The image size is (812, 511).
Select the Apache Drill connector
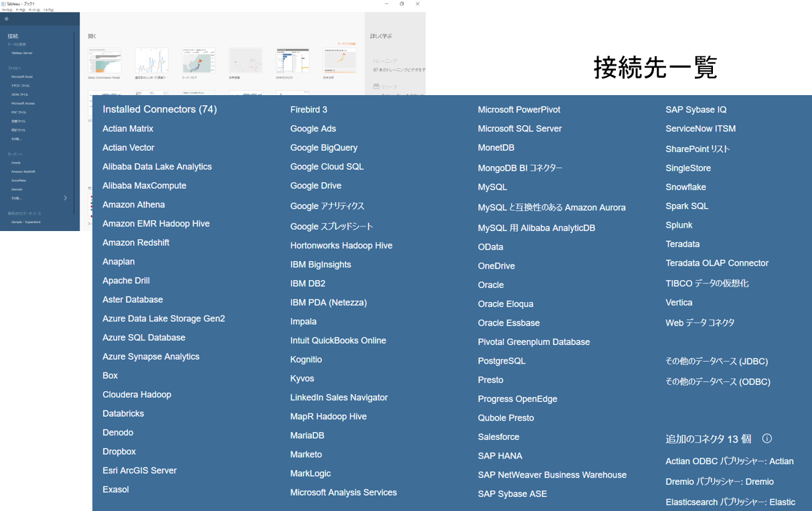click(126, 281)
